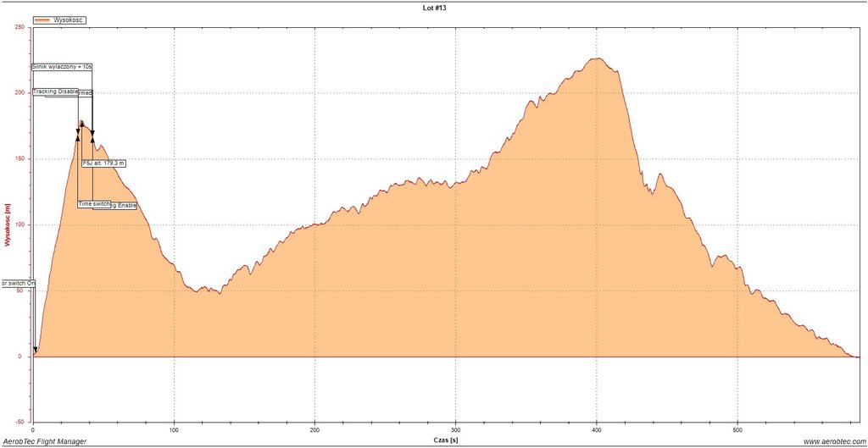Select the 'Tracking Disable' annotation label
This screenshot has height=448, width=868.
tap(56, 91)
